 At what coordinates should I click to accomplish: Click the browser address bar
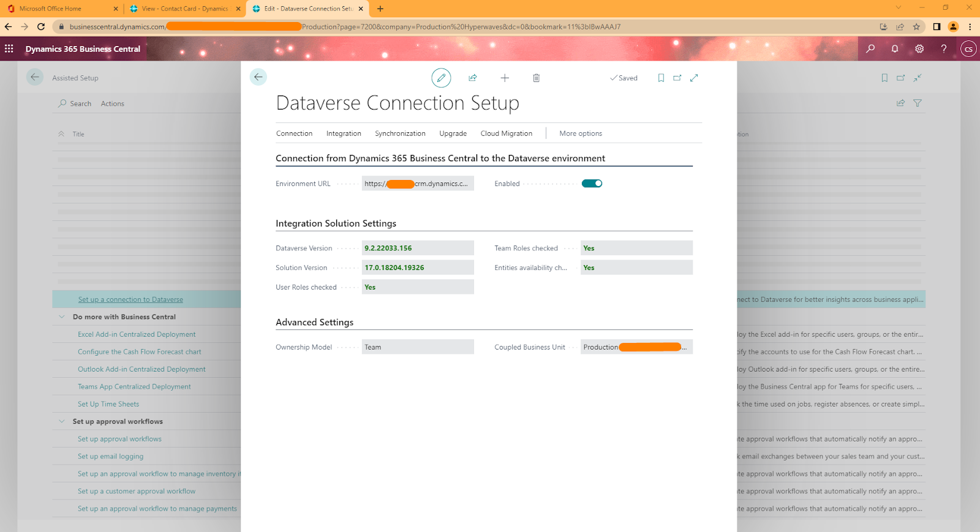pos(466,26)
